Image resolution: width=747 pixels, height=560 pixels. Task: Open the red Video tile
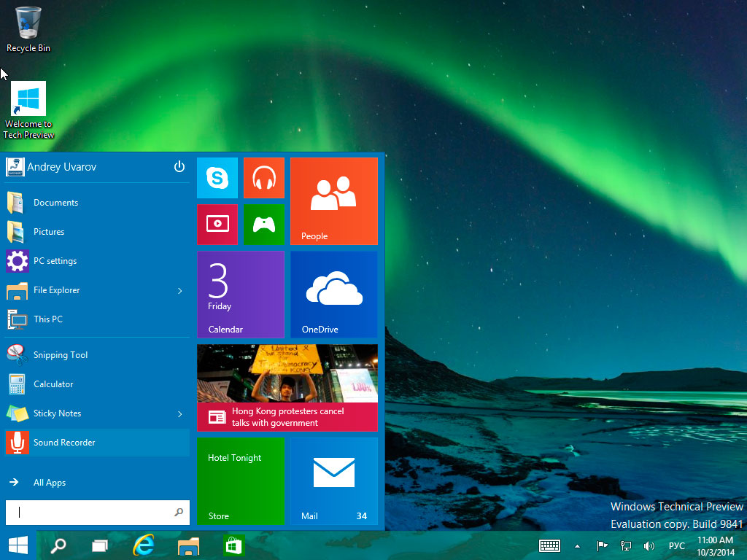coord(217,225)
